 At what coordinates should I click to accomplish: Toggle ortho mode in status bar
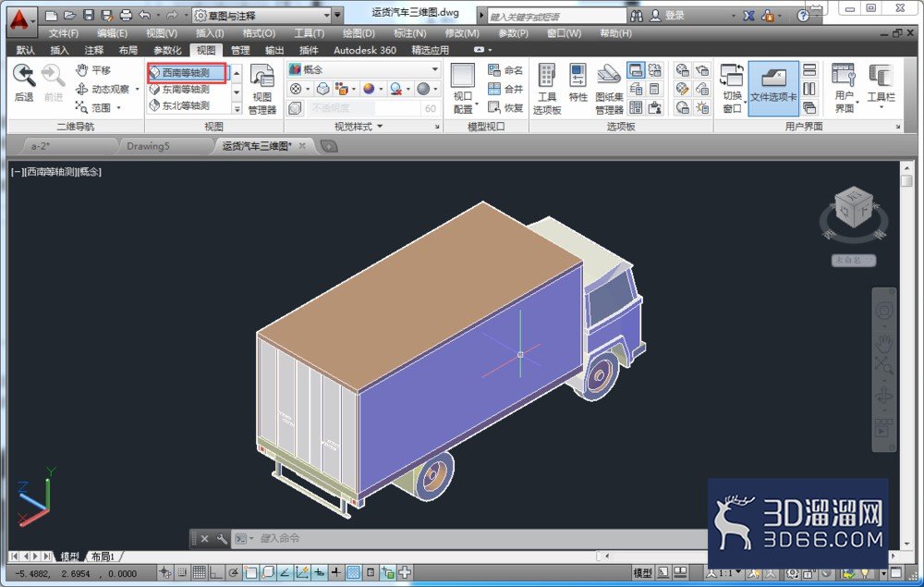point(216,572)
